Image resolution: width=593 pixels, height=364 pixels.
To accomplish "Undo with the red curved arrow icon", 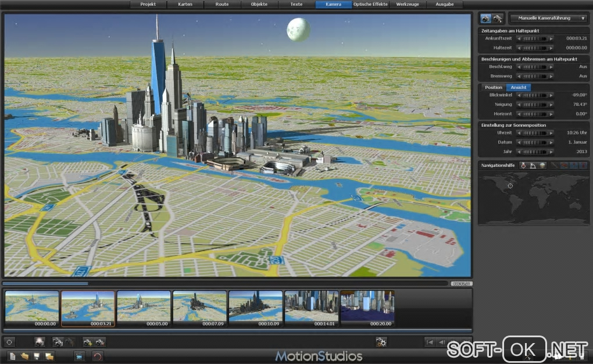I will pos(97,356).
